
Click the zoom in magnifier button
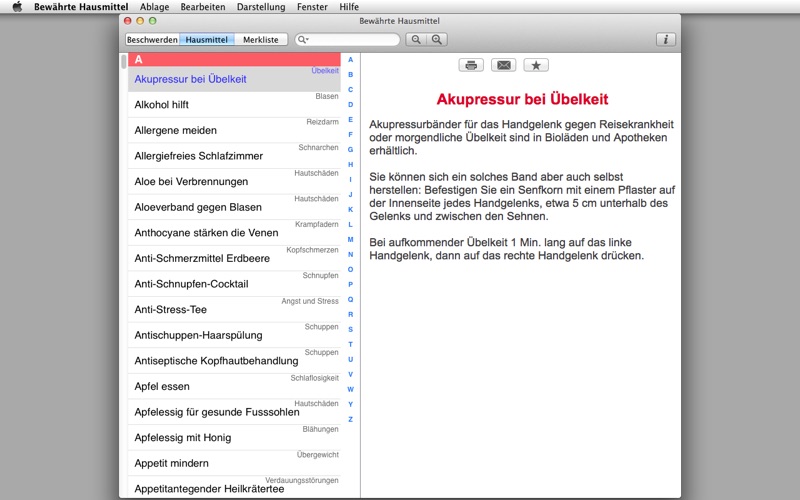(x=437, y=40)
